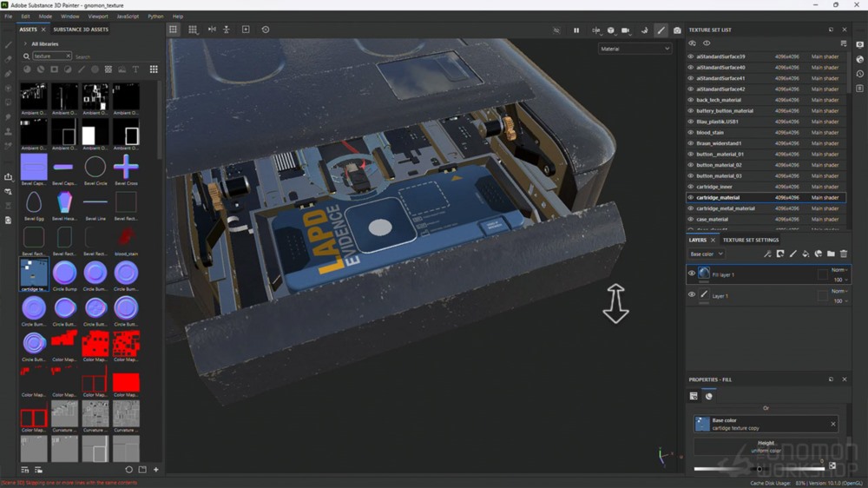
Task: Add a mask using the mask icon
Action: [x=780, y=254]
